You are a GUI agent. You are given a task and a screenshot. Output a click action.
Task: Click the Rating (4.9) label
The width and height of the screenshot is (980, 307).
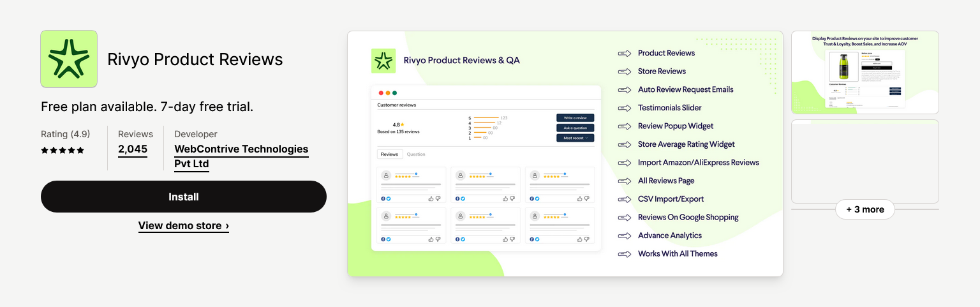click(65, 134)
